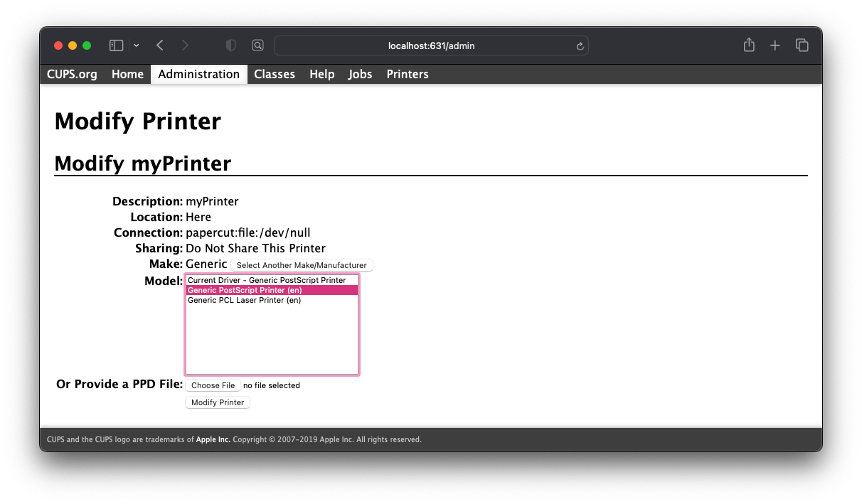Open the privacy report shield icon
This screenshot has height=504, width=862.
click(x=230, y=45)
